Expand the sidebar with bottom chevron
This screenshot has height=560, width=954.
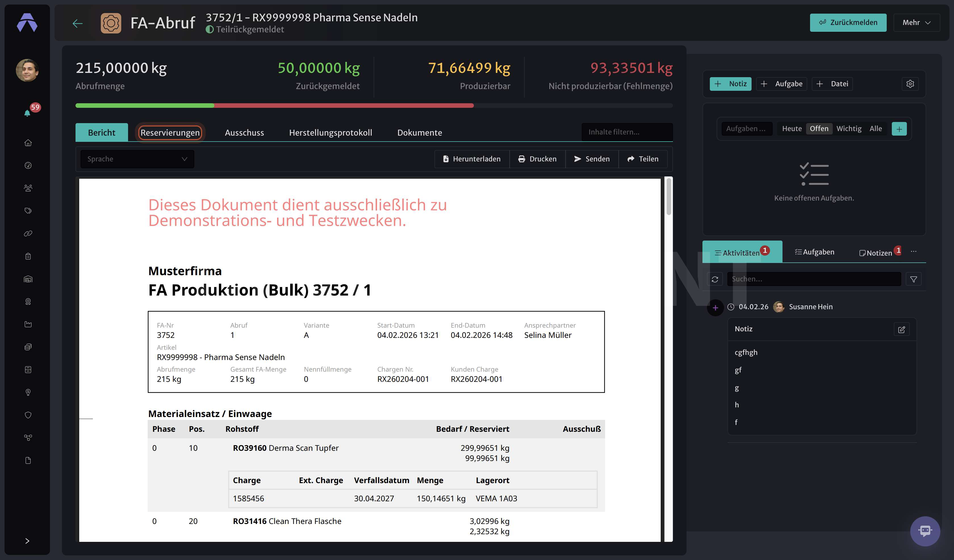tap(27, 541)
